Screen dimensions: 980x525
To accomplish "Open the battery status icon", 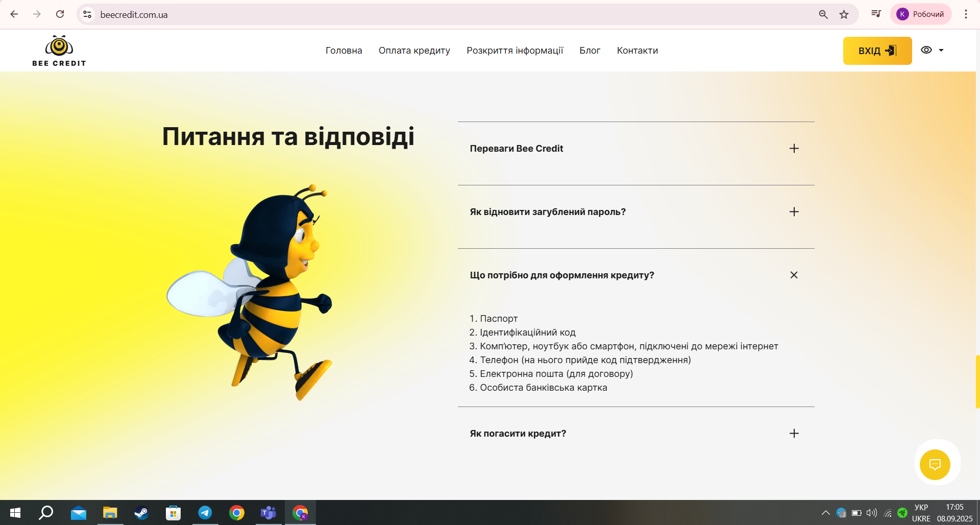I will [x=856, y=513].
